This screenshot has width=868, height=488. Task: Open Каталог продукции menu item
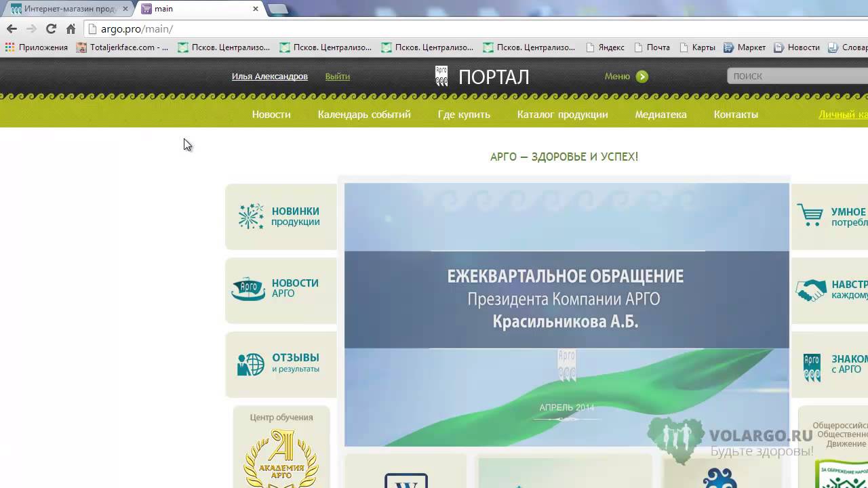(562, 115)
